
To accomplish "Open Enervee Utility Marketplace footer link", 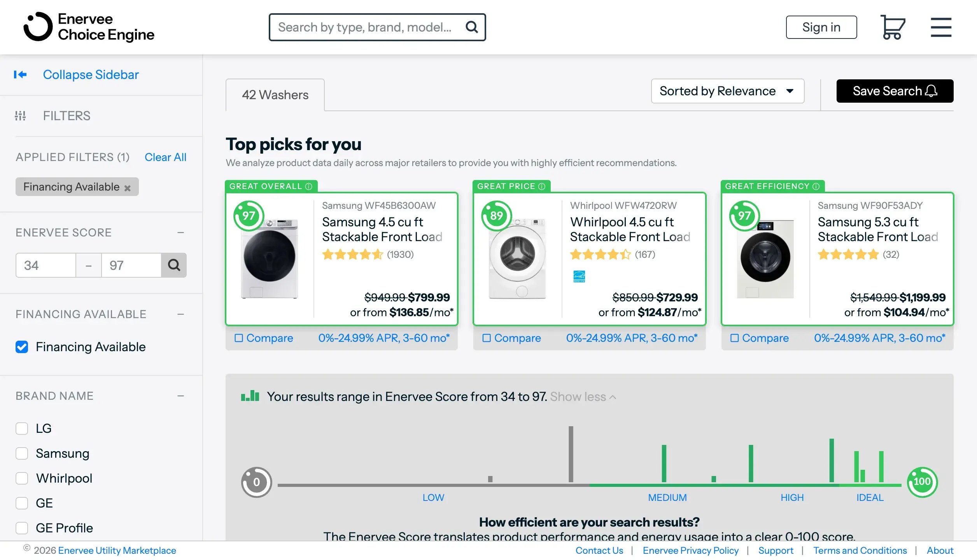I will pyautogui.click(x=117, y=550).
